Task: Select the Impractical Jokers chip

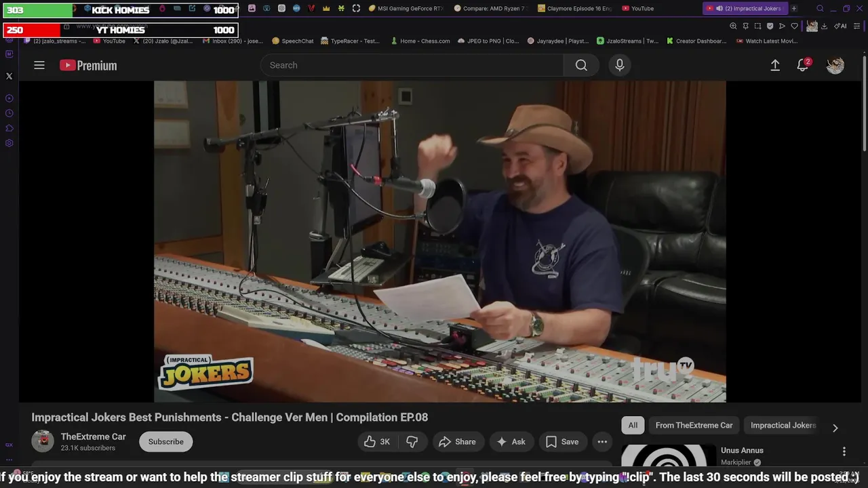Action: point(783,426)
